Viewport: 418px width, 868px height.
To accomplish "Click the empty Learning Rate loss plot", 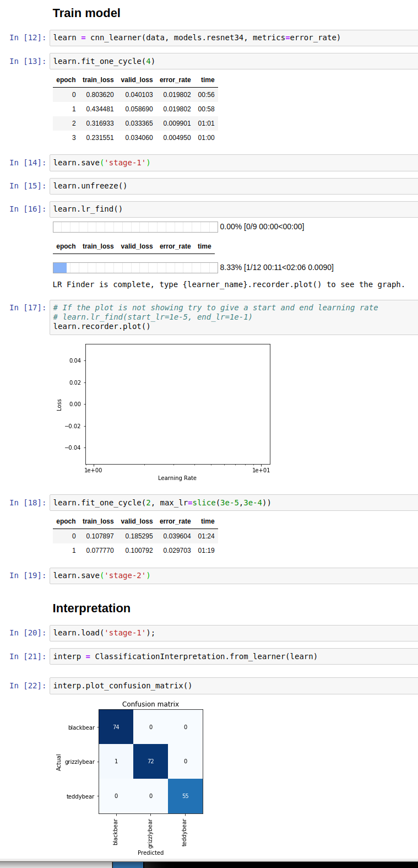I will (x=177, y=404).
